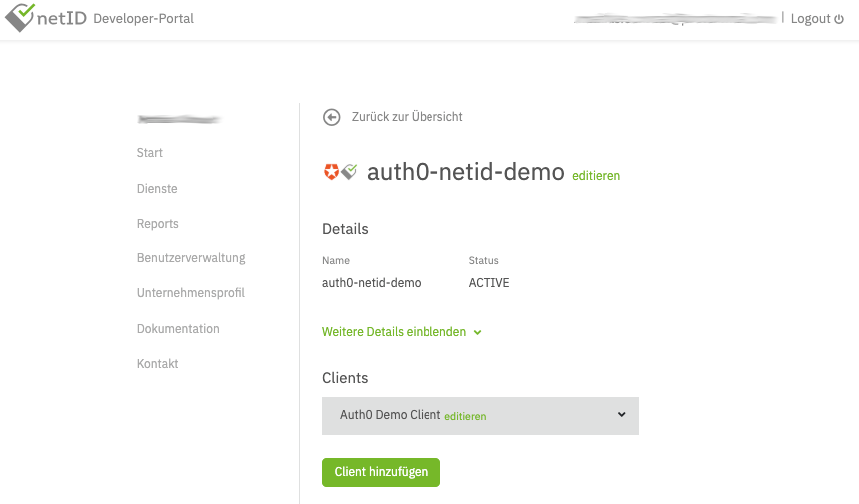
Task: Click the Auth0 netID service logo icon
Action: point(341,172)
